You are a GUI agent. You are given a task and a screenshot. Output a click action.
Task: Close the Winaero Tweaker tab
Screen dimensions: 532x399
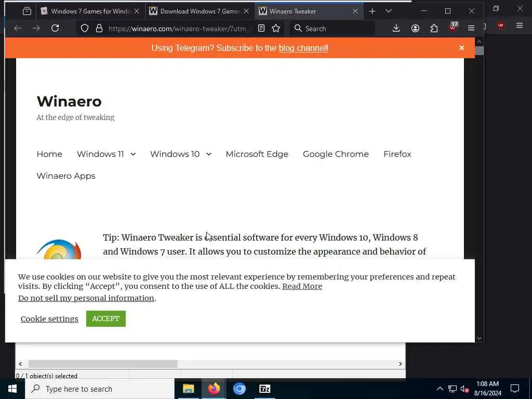point(355,11)
